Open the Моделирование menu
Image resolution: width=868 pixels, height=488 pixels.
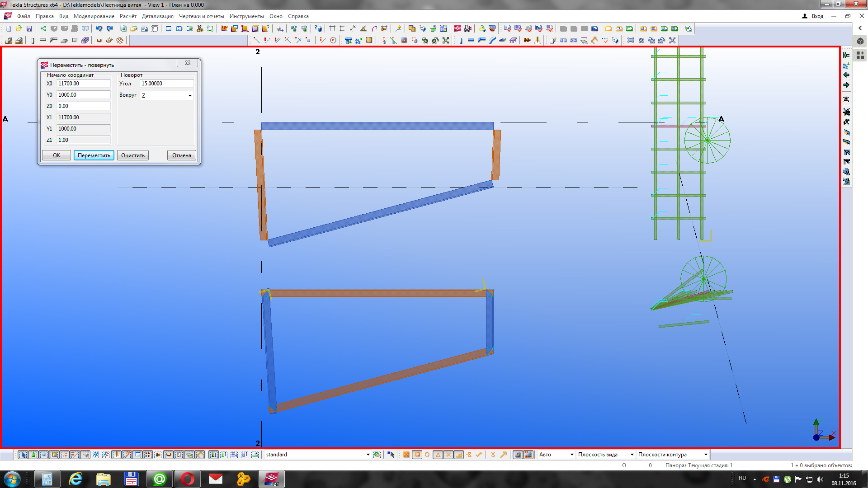click(94, 16)
